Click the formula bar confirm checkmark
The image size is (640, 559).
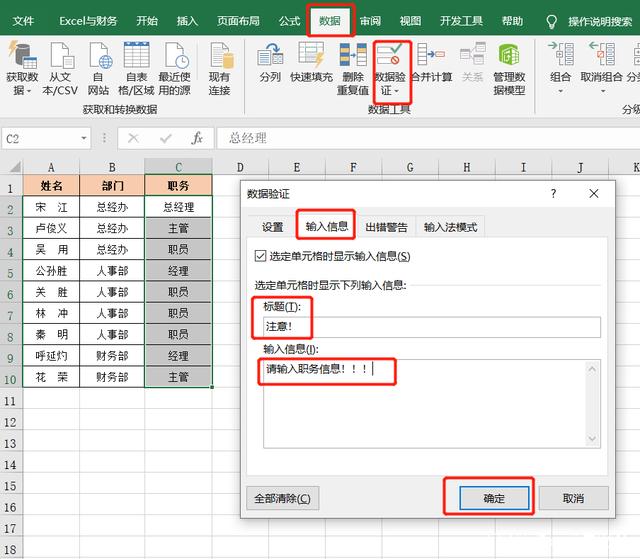[x=165, y=139]
